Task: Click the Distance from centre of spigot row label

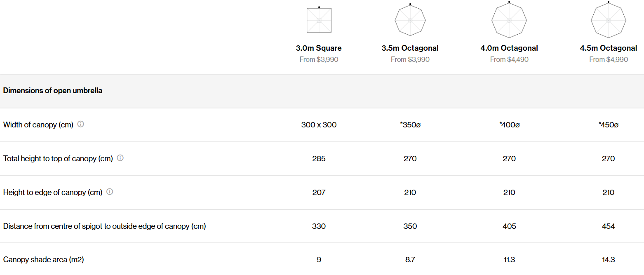Action: [104, 226]
